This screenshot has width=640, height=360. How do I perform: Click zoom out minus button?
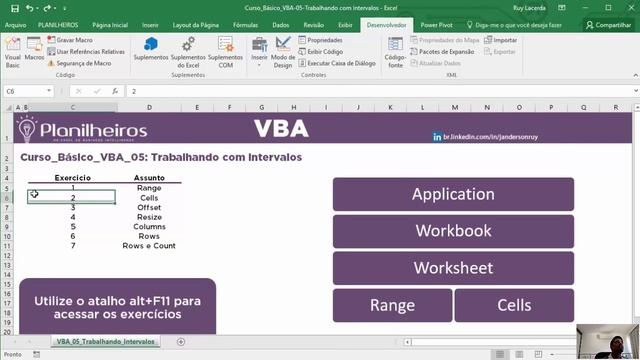pyautogui.click(x=552, y=354)
